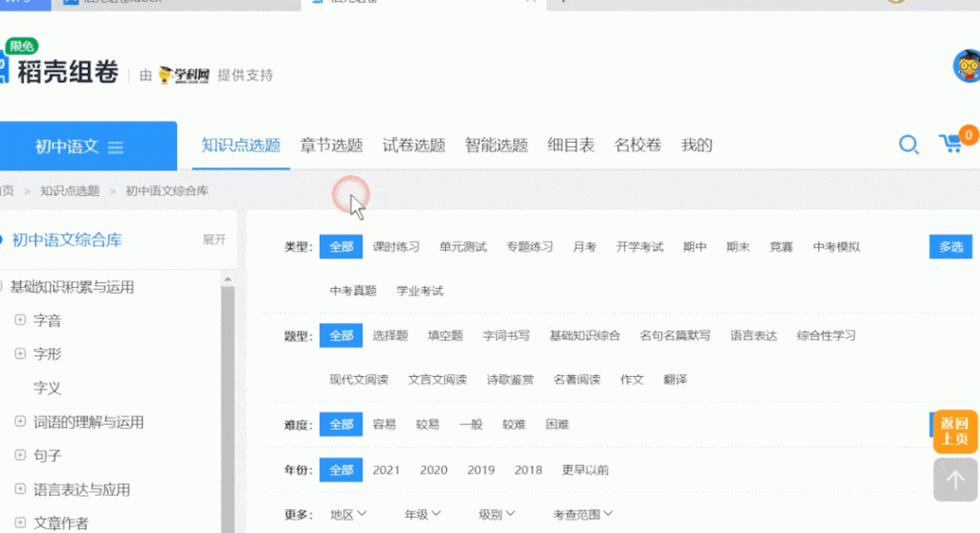Select 诗歌鉴赏 question type
The width and height of the screenshot is (980, 533).
pyautogui.click(x=510, y=380)
